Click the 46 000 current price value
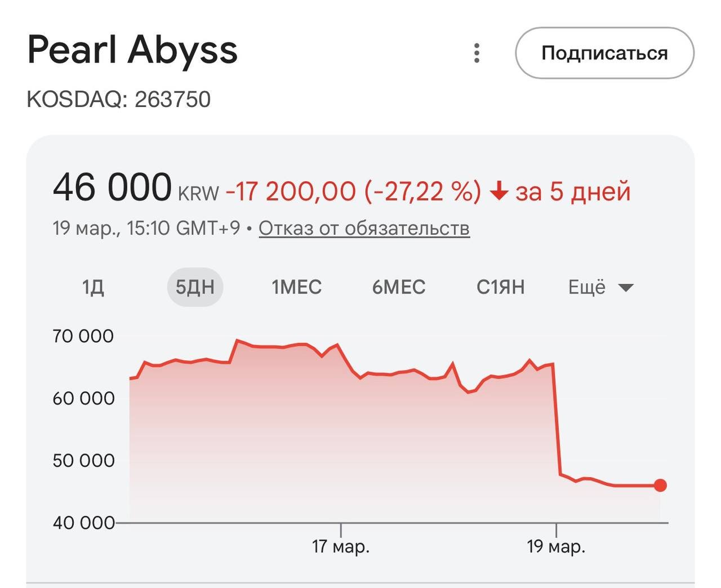The height and width of the screenshot is (588, 721). (112, 188)
